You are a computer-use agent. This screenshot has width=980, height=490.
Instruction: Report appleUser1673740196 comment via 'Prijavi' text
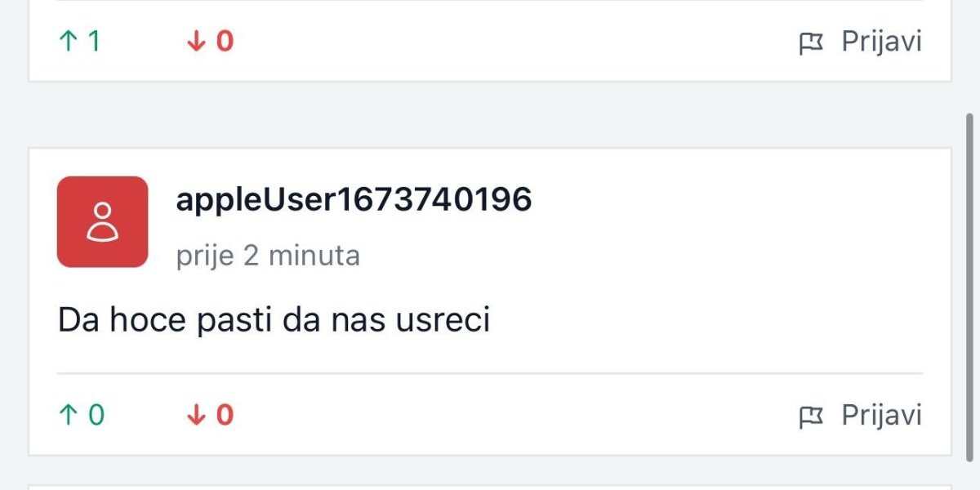(x=881, y=416)
